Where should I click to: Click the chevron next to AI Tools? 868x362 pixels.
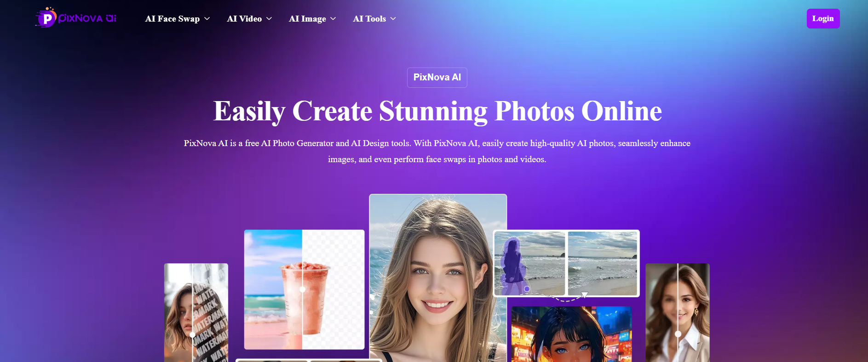pyautogui.click(x=393, y=19)
